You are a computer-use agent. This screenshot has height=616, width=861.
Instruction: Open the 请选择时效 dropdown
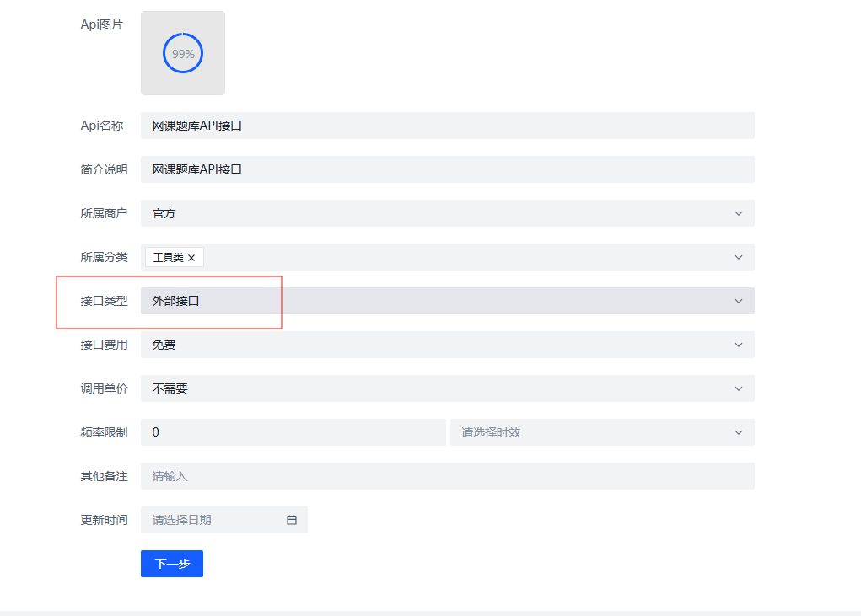(x=602, y=433)
